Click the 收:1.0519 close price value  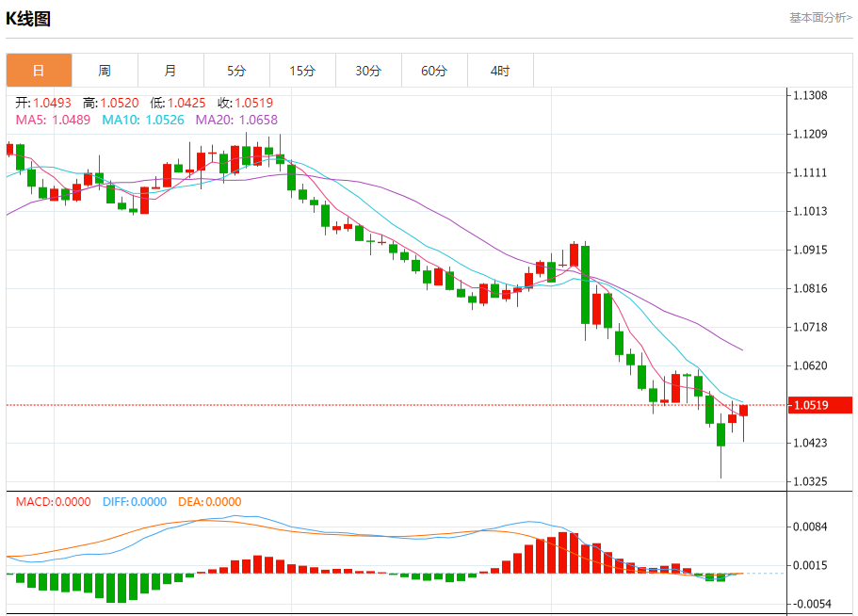[245, 103]
